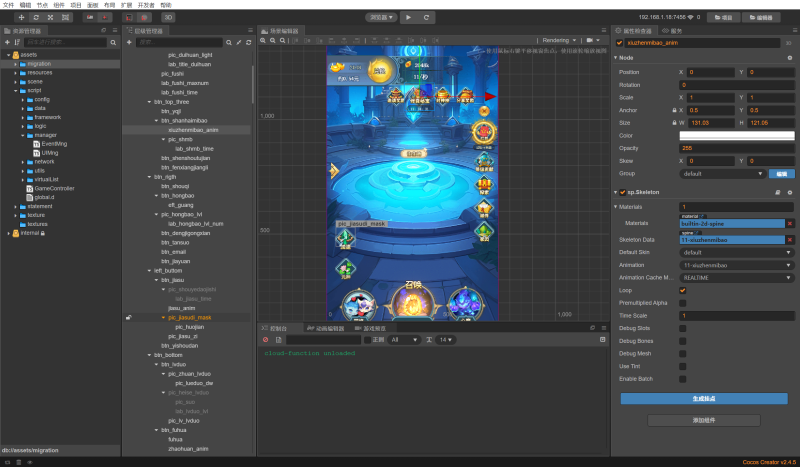Open the console font size 14 dropdown
Viewport: 800px width, 467px height.
pyautogui.click(x=446, y=340)
